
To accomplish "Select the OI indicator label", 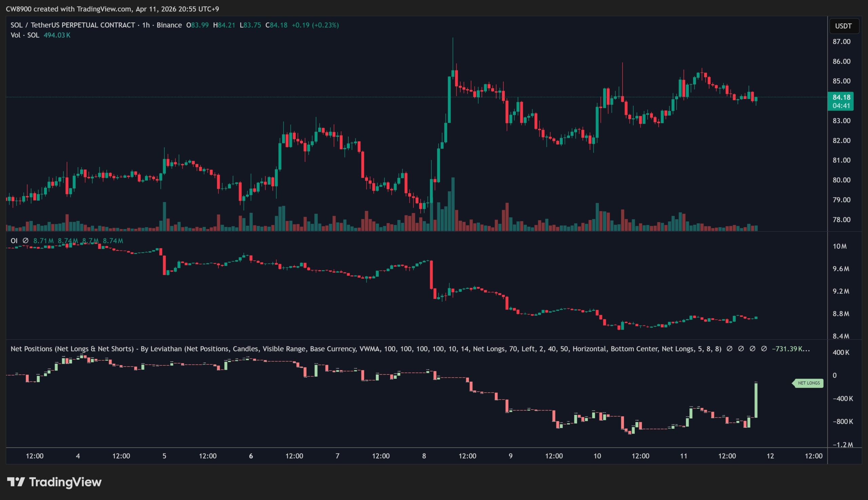I will [x=14, y=241].
